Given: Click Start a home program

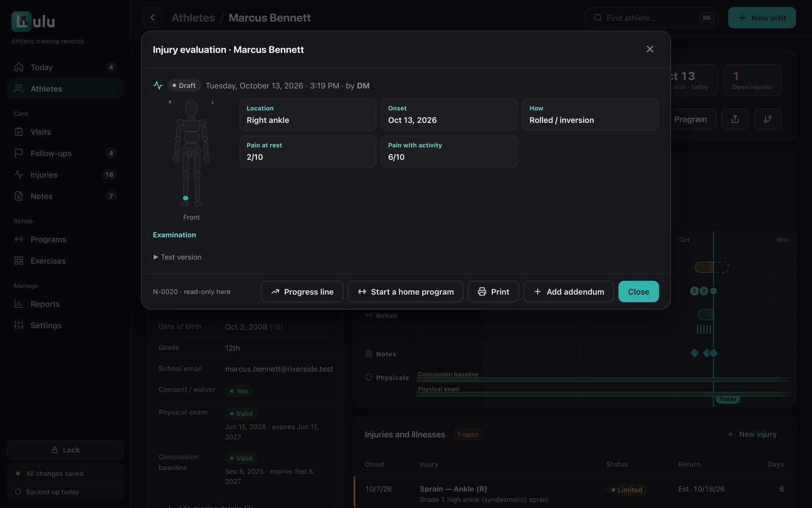Looking at the screenshot, I should (405, 292).
